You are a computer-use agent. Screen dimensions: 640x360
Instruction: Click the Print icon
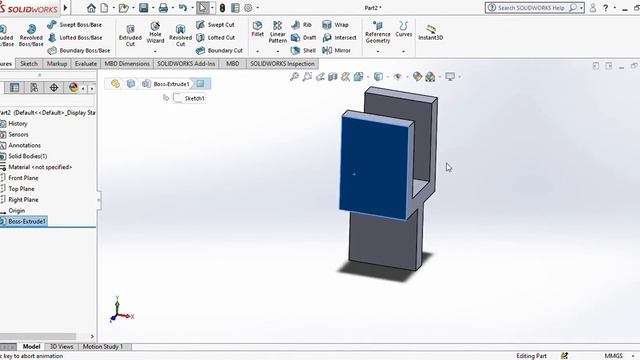(x=163, y=8)
